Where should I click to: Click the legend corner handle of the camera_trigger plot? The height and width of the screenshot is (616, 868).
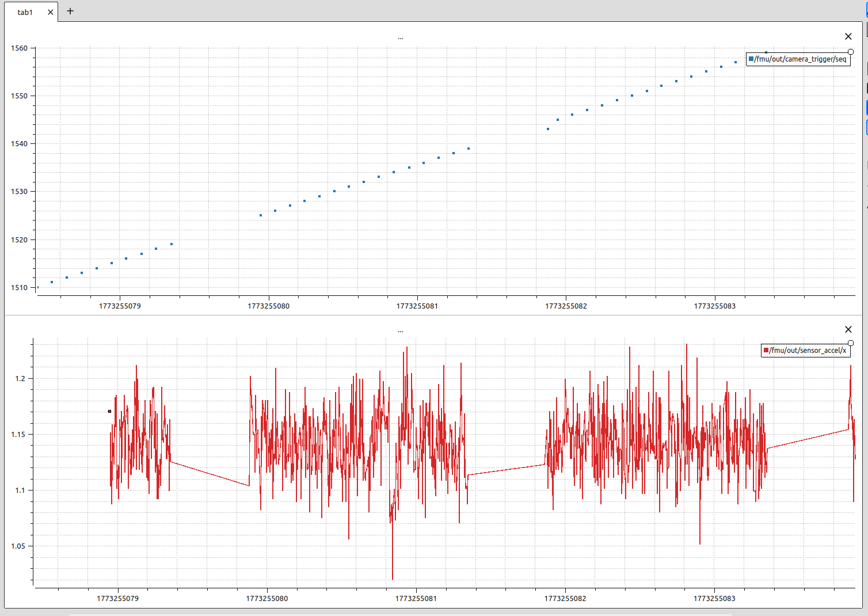click(851, 52)
